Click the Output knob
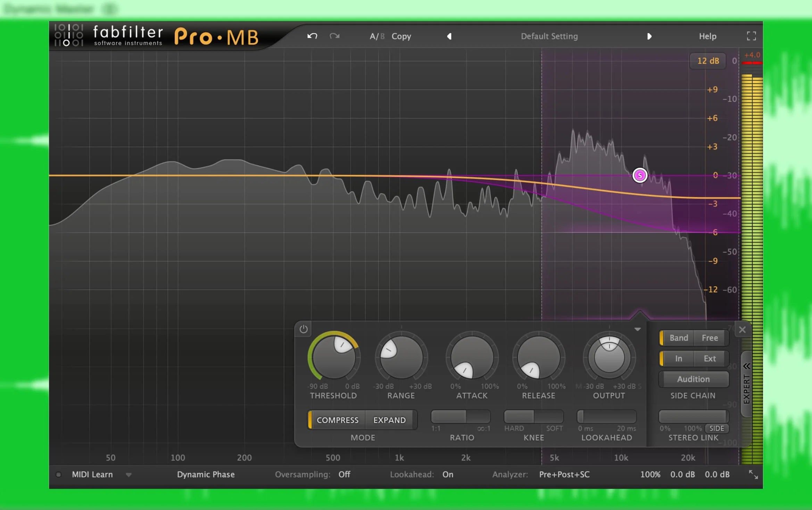The image size is (812, 510). tap(609, 357)
